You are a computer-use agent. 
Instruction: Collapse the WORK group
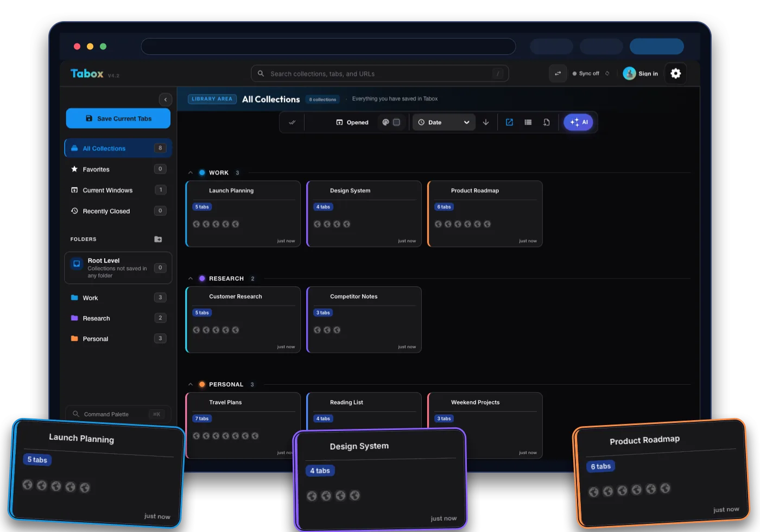(x=191, y=173)
